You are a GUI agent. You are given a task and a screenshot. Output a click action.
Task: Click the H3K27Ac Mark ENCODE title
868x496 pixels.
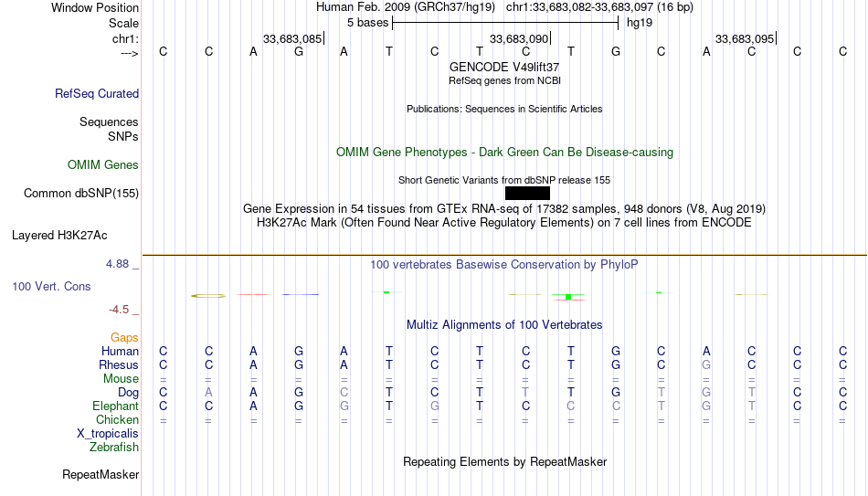coord(504,223)
